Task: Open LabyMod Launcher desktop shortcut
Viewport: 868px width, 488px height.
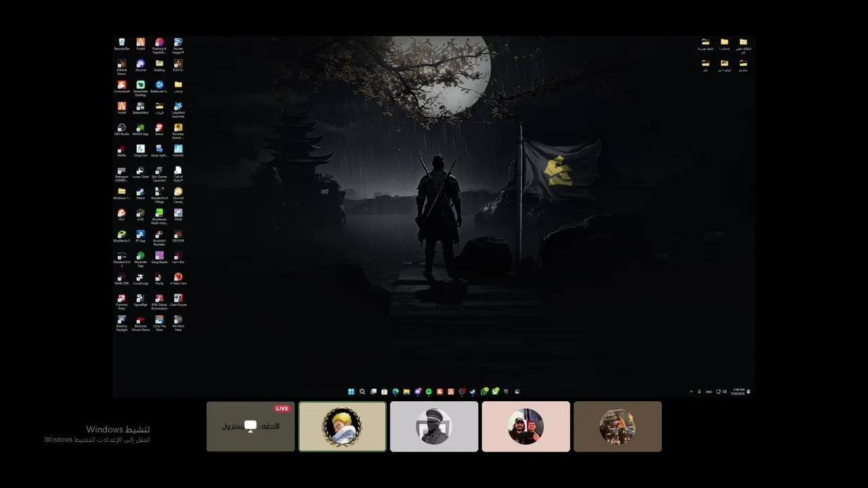Action: [178, 109]
